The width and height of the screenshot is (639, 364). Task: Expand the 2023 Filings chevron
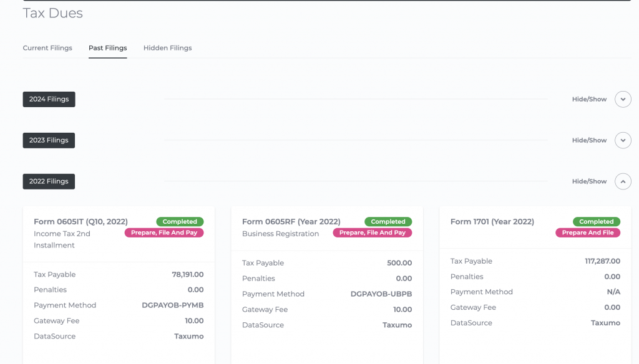[x=623, y=140]
